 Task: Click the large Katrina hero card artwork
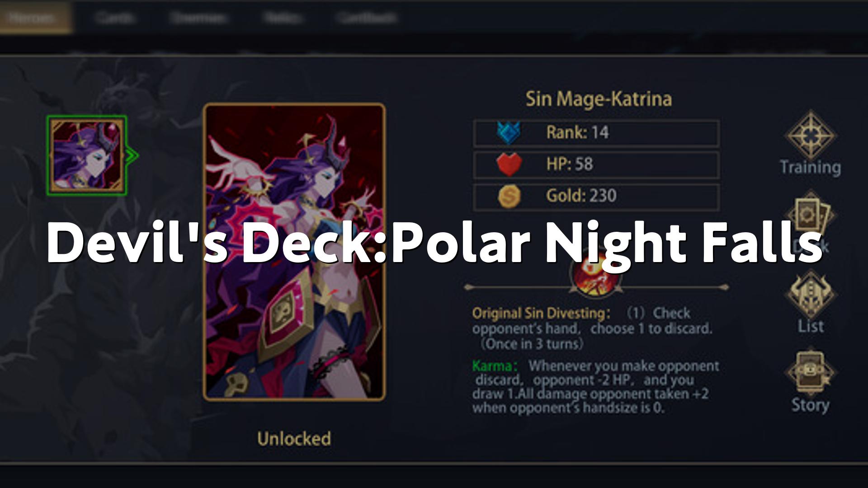[294, 252]
